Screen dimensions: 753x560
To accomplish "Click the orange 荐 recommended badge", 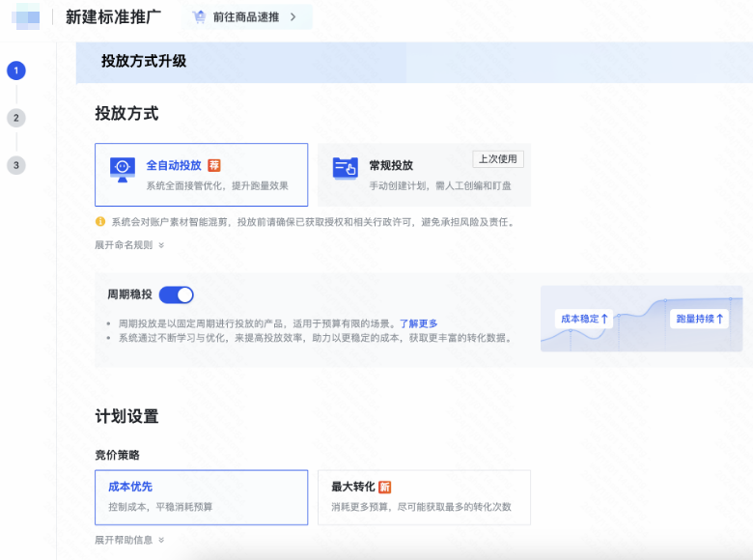I will coord(214,165).
